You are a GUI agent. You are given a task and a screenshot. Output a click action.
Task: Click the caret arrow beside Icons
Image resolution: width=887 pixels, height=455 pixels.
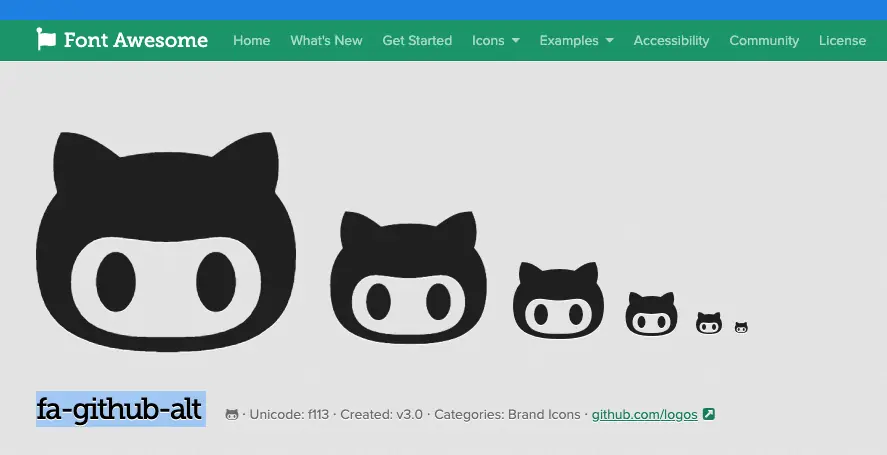click(515, 41)
